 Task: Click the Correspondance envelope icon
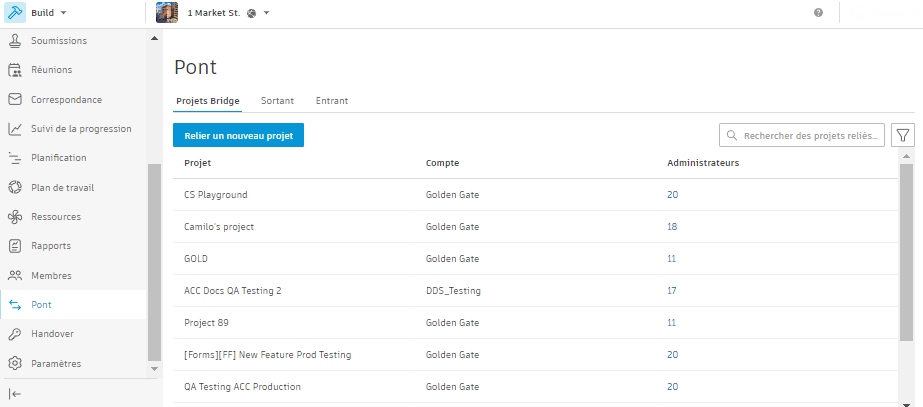15,100
